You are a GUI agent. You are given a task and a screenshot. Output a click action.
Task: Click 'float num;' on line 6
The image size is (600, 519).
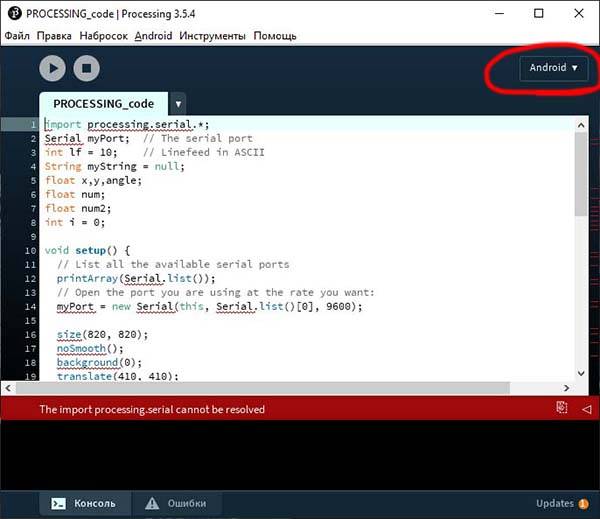tap(75, 194)
